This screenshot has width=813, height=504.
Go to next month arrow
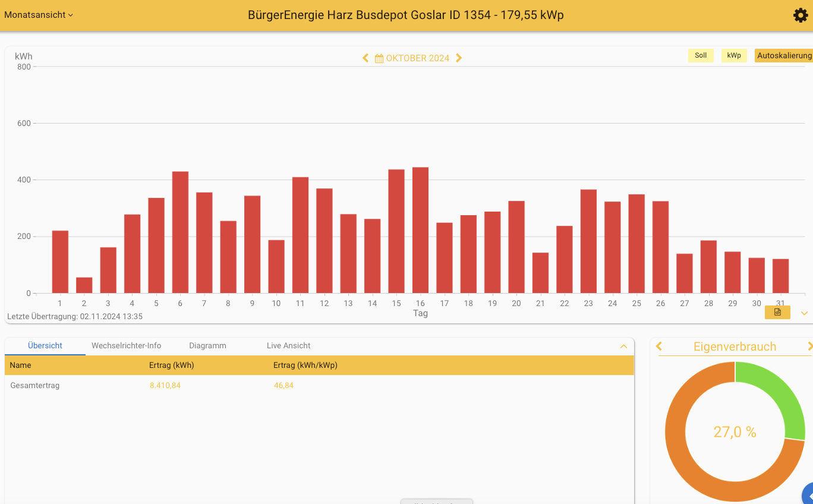point(459,58)
